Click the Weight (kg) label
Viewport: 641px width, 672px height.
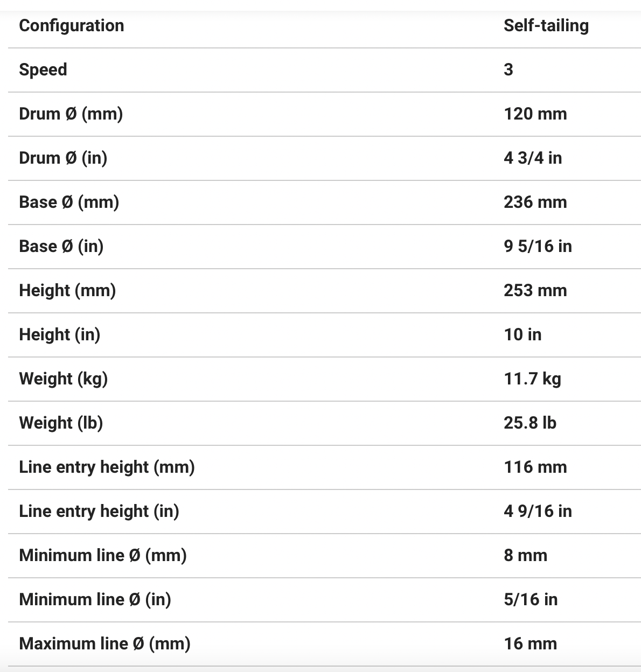coord(63,379)
